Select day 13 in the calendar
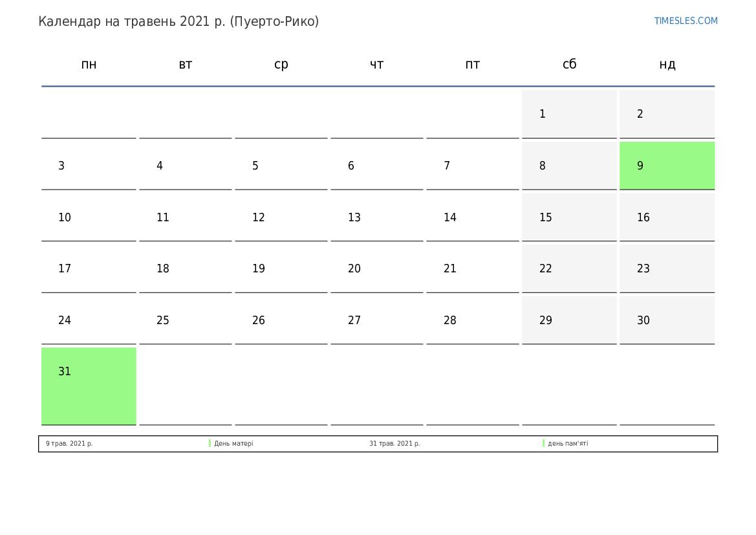 tap(376, 217)
